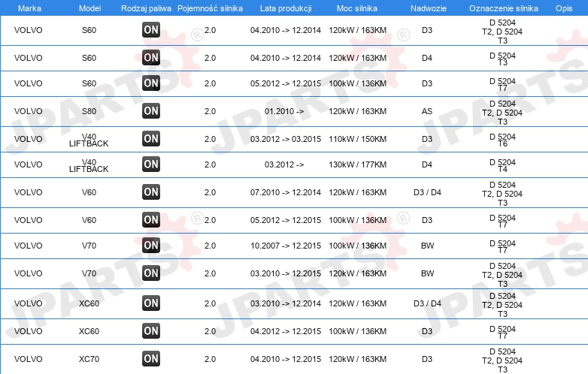588x374 pixels.
Task: Select the D 5204 T7 code in V70 row
Action: [502, 247]
